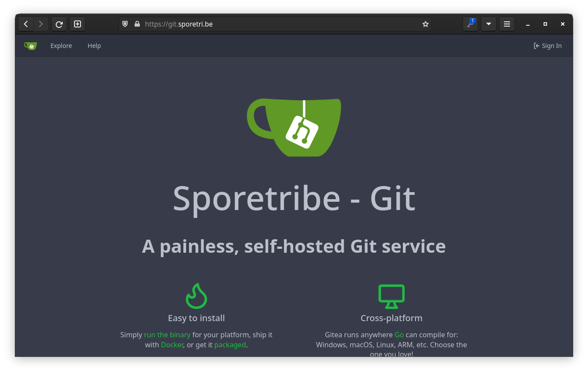This screenshot has height=373, width=588.
Task: Follow the 'run the binary' link
Action: pyautogui.click(x=167, y=335)
